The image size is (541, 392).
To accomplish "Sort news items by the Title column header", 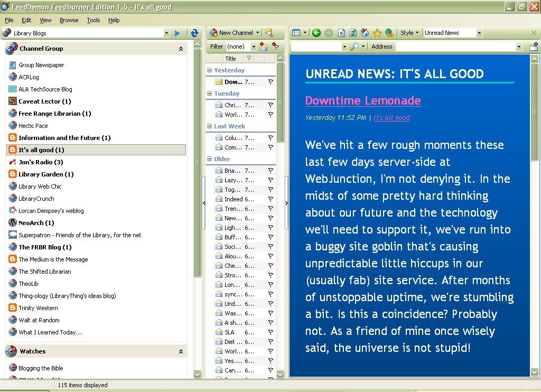I will click(x=230, y=59).
